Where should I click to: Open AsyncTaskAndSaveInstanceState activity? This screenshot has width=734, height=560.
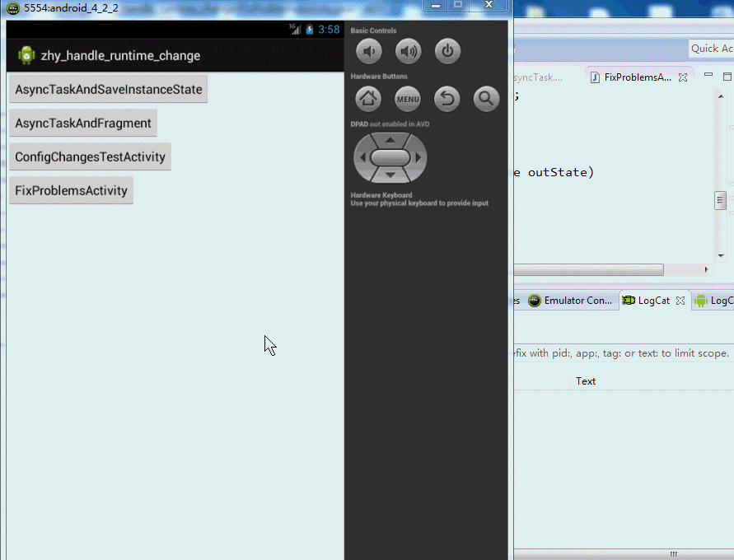tap(108, 89)
